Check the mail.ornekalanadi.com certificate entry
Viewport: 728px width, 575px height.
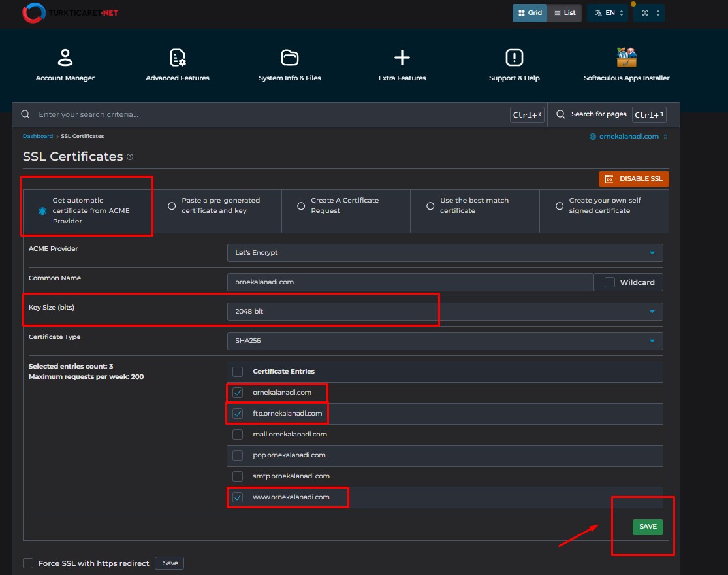(x=238, y=435)
